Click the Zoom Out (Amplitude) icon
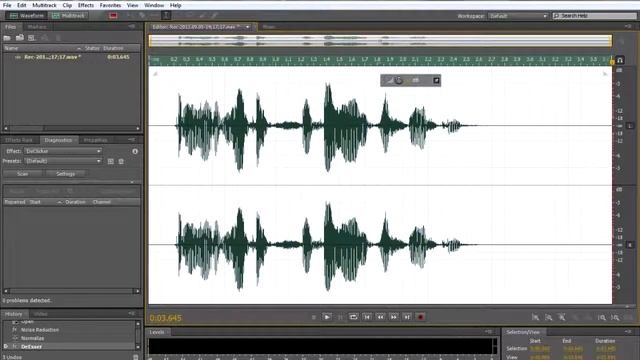This screenshot has height=360, width=640. 549,317
